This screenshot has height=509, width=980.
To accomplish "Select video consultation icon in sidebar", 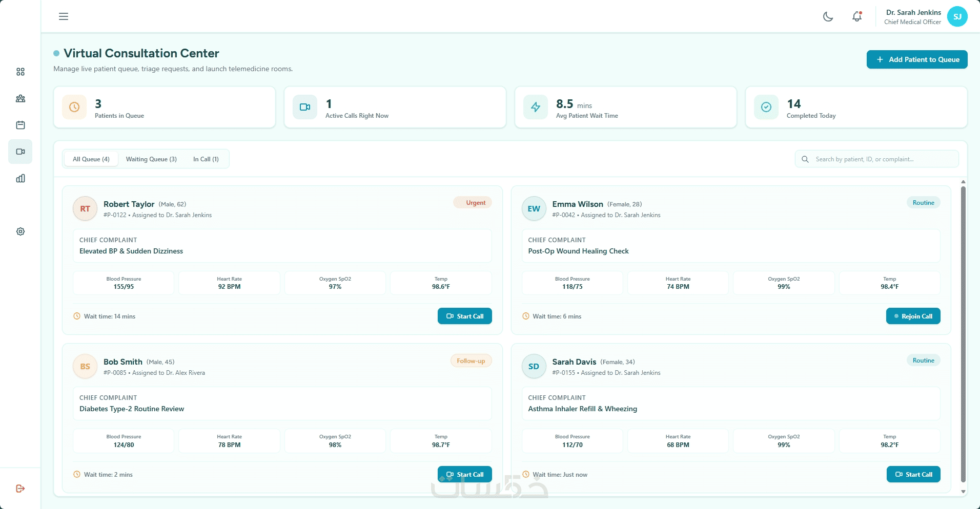I will pos(21,152).
